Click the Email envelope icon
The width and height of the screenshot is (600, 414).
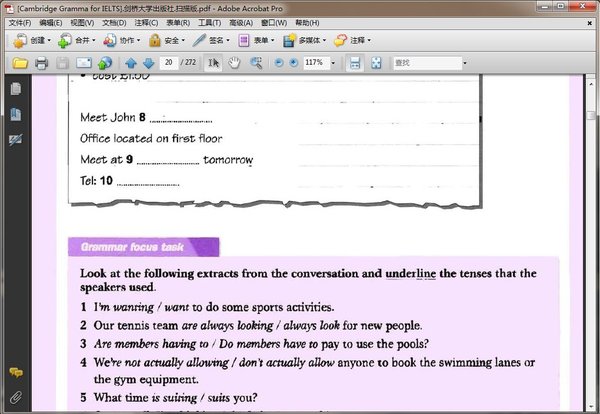pos(84,63)
